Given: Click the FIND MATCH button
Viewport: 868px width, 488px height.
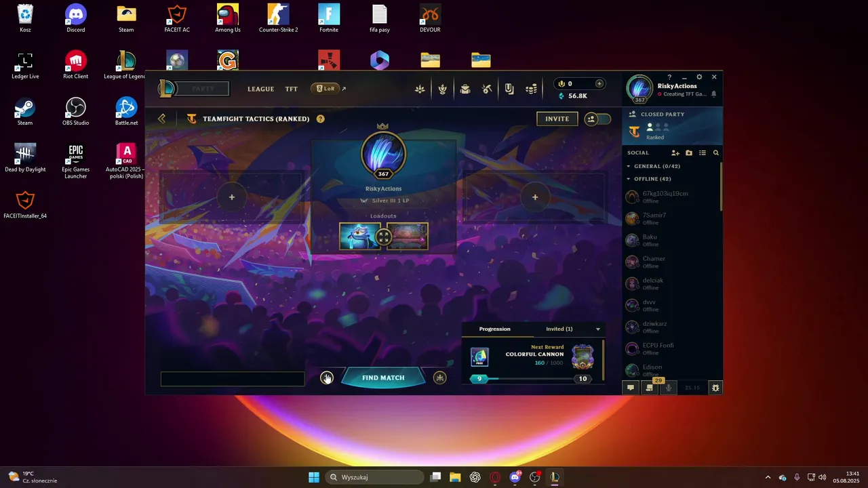Looking at the screenshot, I should [x=383, y=378].
